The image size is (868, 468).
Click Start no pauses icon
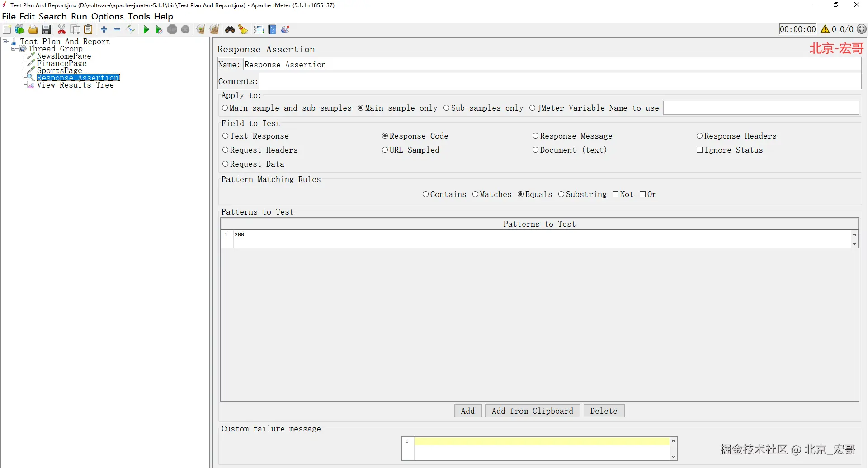(x=159, y=30)
